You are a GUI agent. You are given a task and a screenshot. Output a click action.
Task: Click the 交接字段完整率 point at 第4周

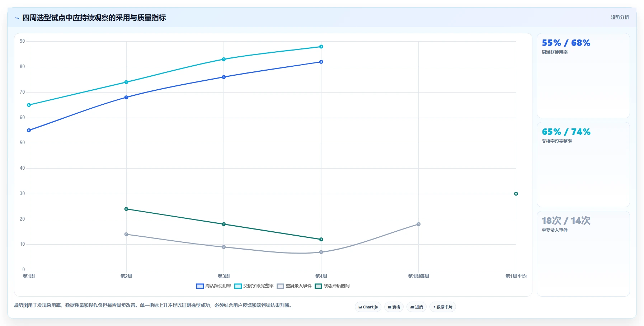[x=321, y=47]
